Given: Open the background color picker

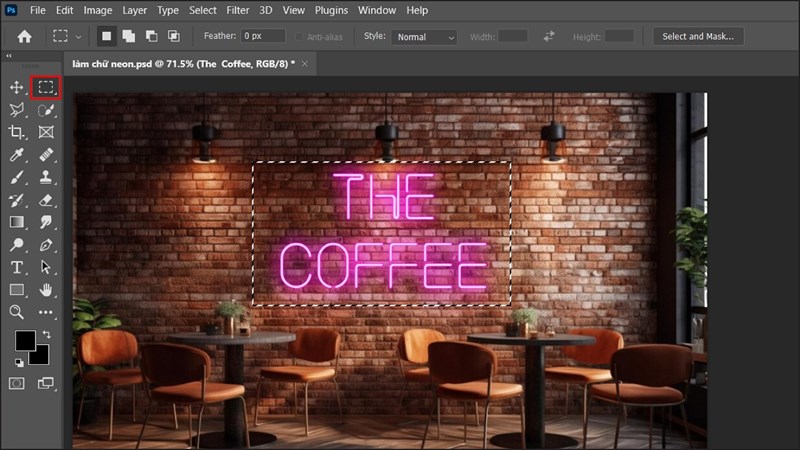Looking at the screenshot, I should pyautogui.click(x=42, y=358).
